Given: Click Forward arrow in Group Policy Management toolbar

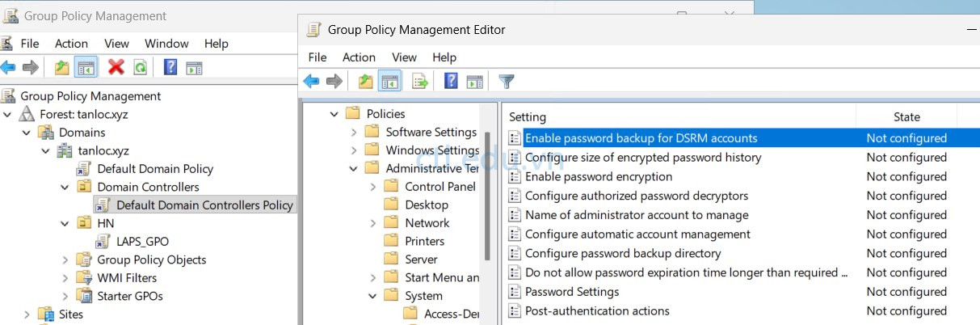Looking at the screenshot, I should click(x=31, y=67).
